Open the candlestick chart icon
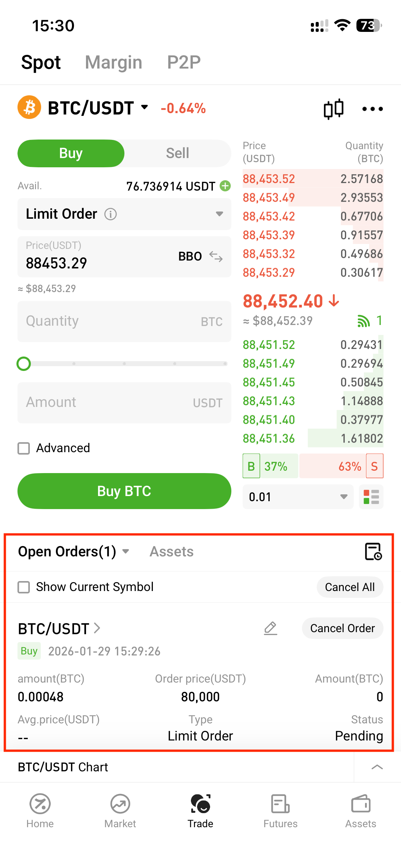The width and height of the screenshot is (401, 868). [333, 109]
